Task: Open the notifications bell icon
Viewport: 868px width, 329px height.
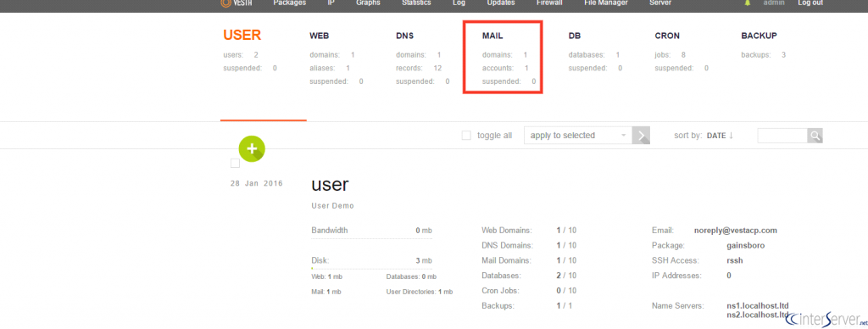Action: 748,3
